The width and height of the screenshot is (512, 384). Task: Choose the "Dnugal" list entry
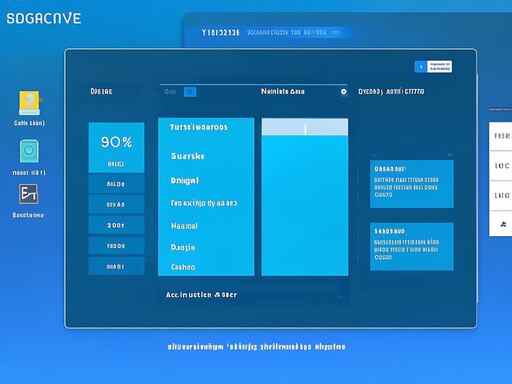point(185,181)
